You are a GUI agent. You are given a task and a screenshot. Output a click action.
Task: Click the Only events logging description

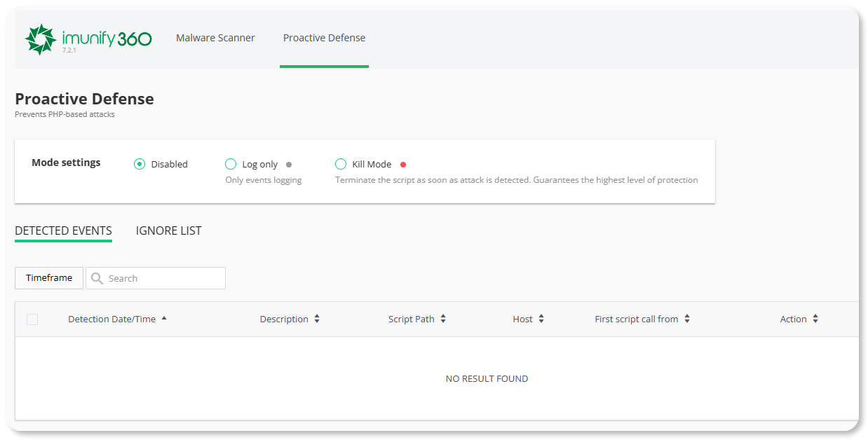tap(264, 180)
